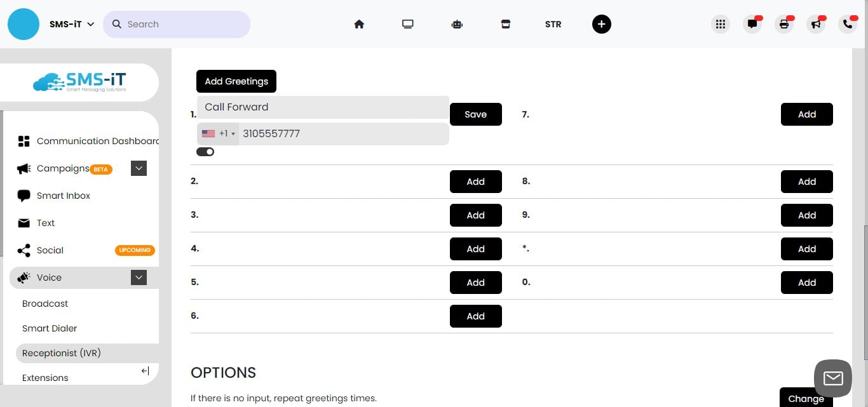Screen dimensions: 868x407
Task: Click the phone calls icon with red badge
Action: 847,23
